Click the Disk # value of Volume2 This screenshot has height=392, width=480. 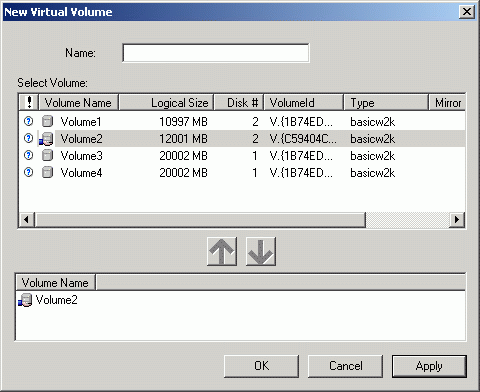(255, 139)
